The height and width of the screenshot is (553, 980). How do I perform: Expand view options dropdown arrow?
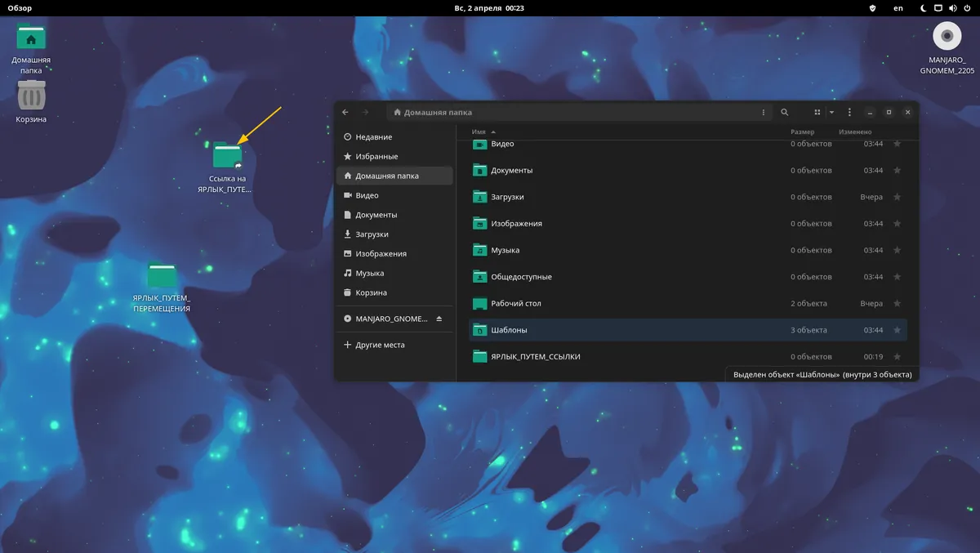(x=831, y=112)
